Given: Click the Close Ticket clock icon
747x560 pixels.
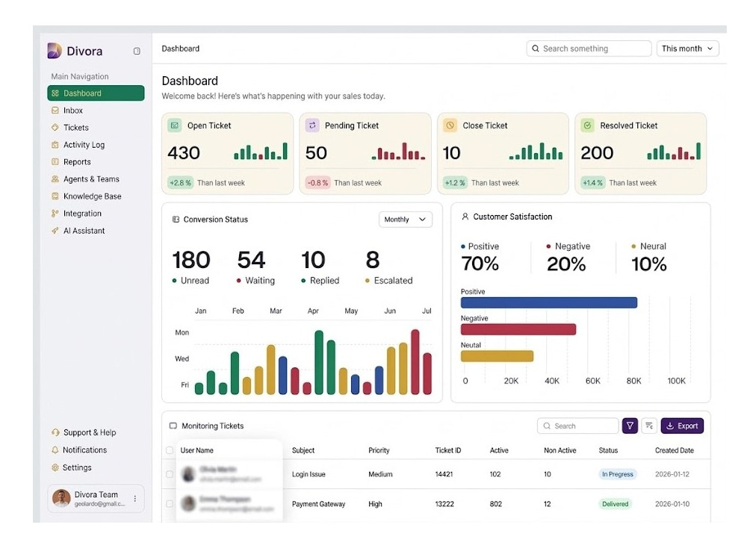Looking at the screenshot, I should coord(450,125).
